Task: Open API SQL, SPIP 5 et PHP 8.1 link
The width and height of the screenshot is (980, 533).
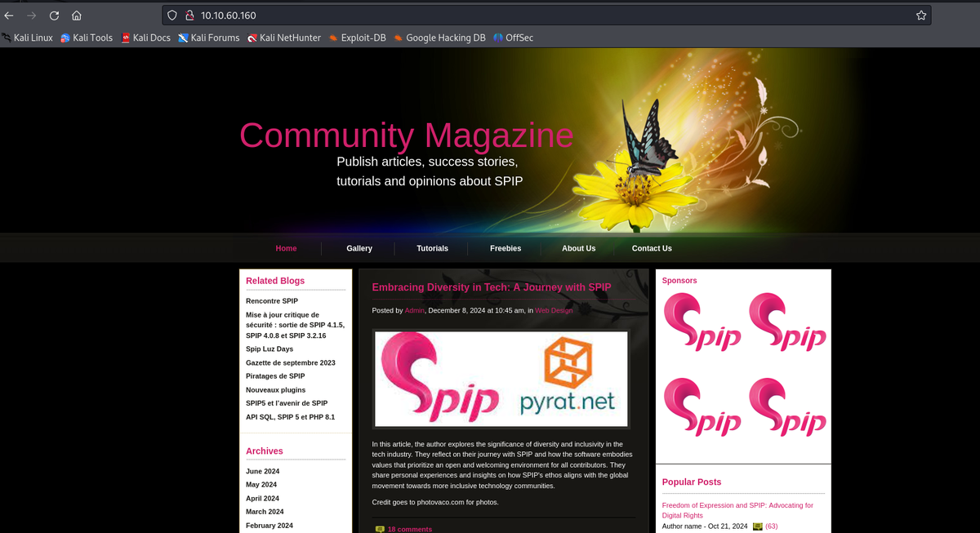Action: point(291,417)
